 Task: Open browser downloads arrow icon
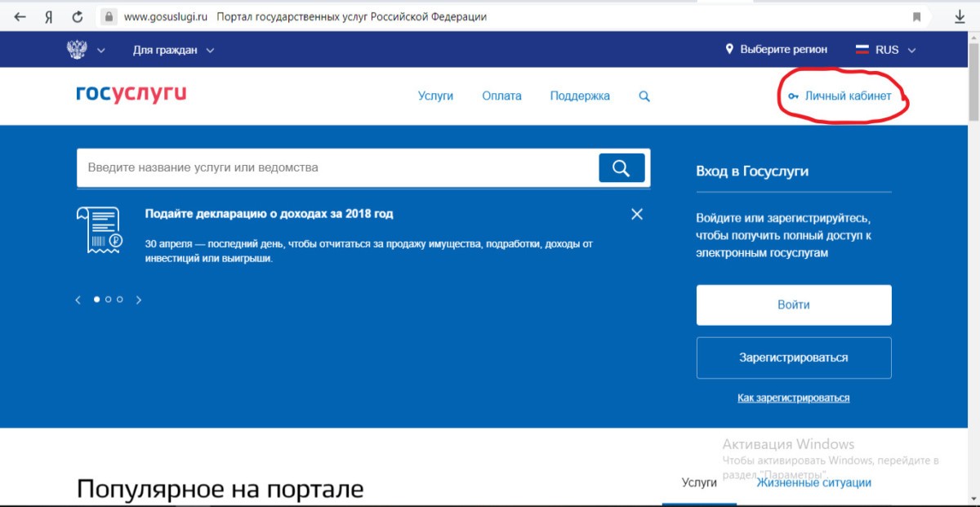pos(960,16)
